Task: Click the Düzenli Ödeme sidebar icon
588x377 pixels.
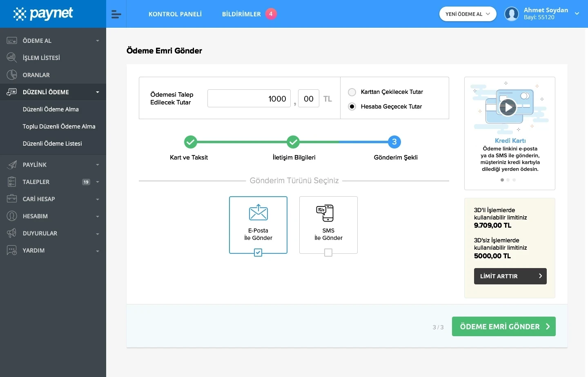Action: [12, 92]
